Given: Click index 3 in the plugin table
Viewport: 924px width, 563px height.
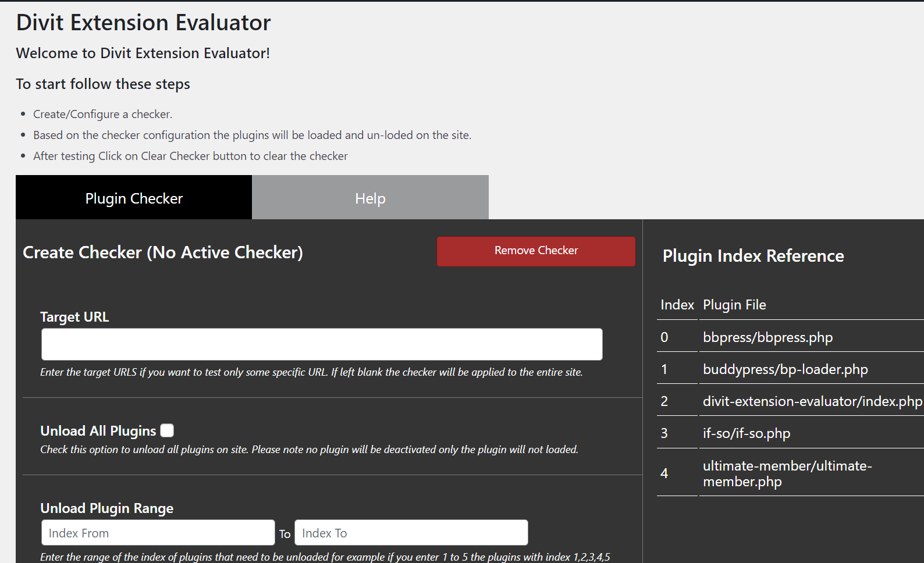Looking at the screenshot, I should click(x=664, y=433).
